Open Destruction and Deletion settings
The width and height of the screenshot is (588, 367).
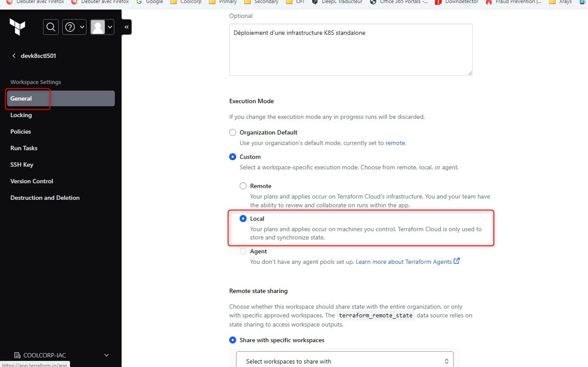point(45,198)
